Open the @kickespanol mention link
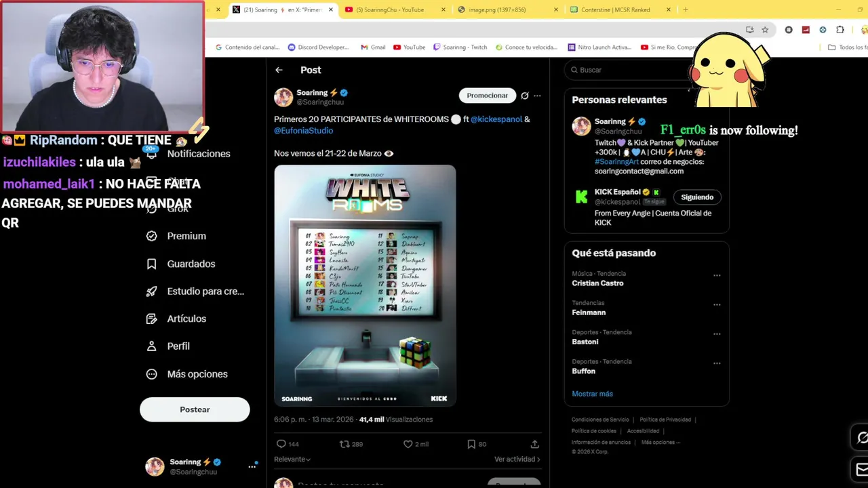Screen dimensions: 868x488 (x=496, y=119)
